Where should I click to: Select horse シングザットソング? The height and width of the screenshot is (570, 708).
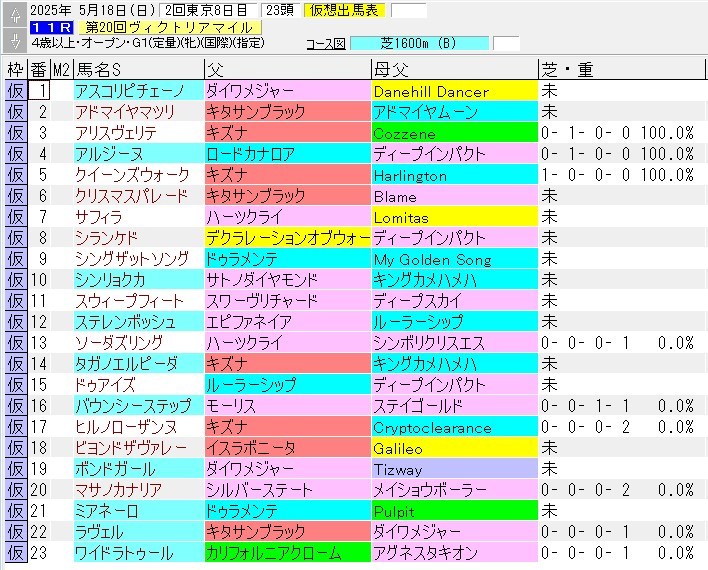coord(139,259)
